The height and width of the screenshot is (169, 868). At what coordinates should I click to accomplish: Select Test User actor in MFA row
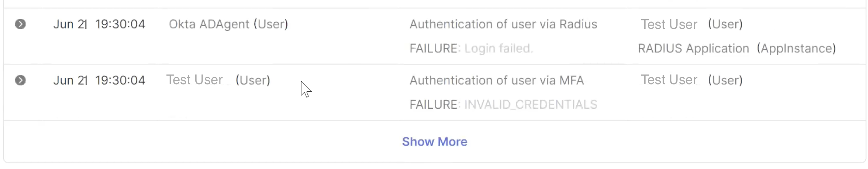195,80
